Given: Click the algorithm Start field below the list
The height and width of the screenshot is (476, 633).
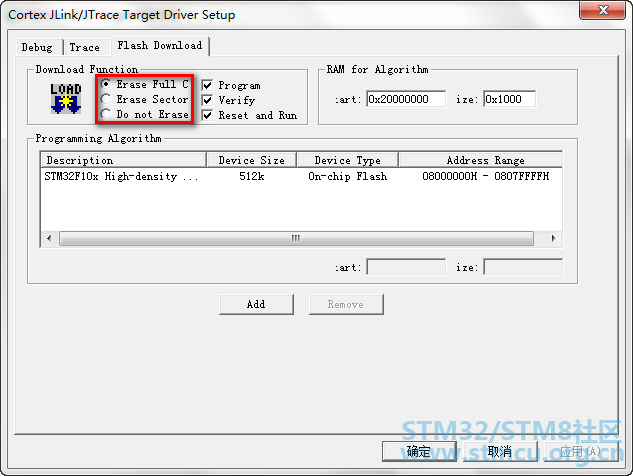Looking at the screenshot, I should [406, 267].
